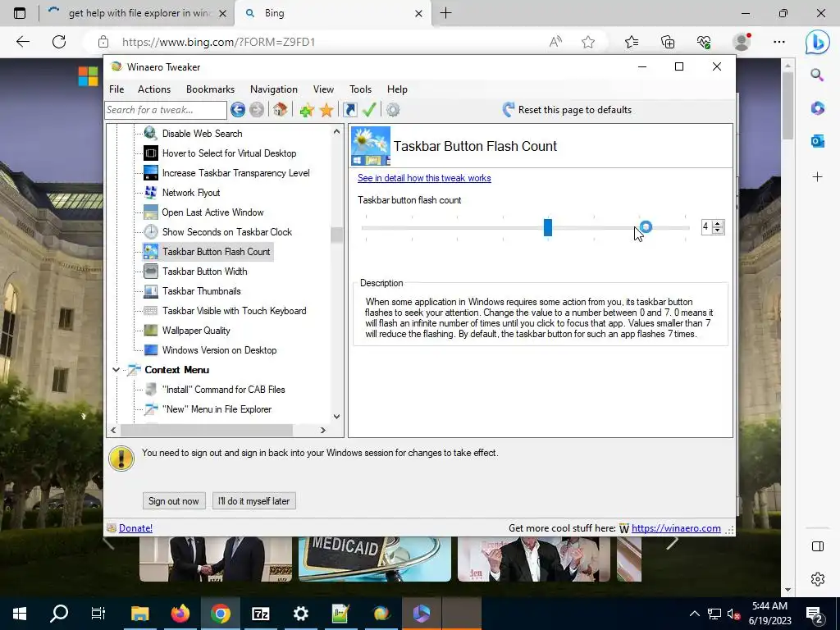Select Taskbar Button Width tweak

204,271
